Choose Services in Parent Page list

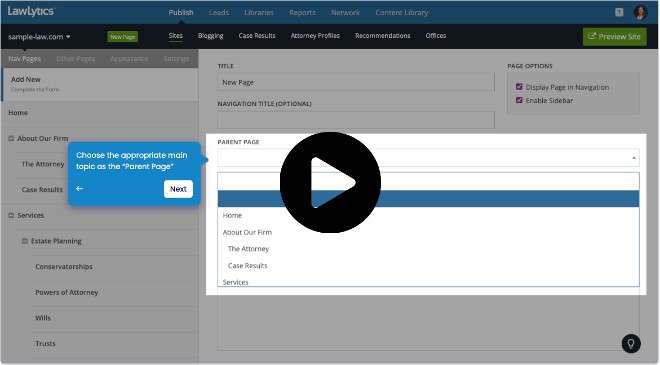(x=235, y=282)
